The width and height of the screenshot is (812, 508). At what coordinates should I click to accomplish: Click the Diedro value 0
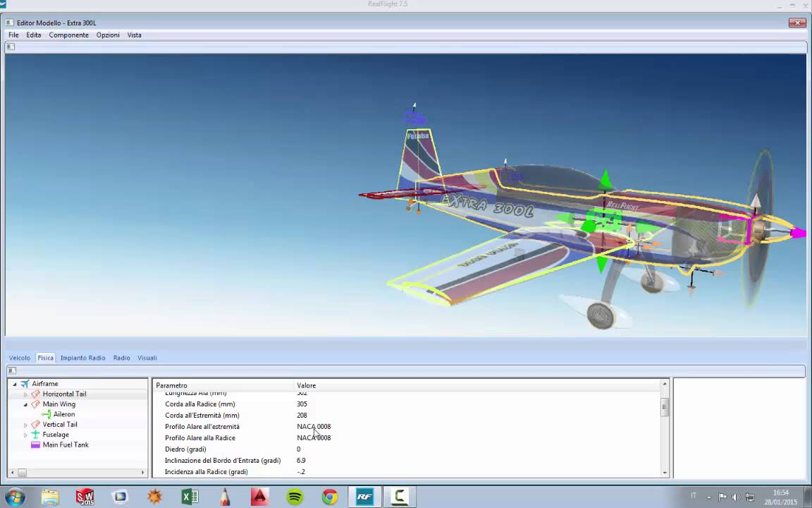pyautogui.click(x=298, y=449)
